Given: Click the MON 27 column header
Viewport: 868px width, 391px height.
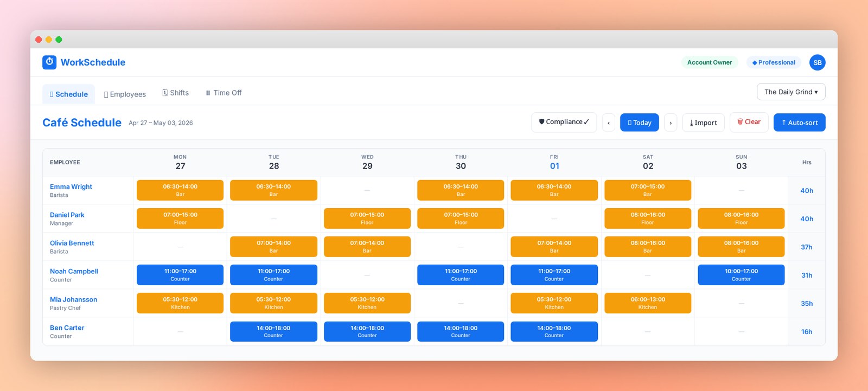Looking at the screenshot, I should click(180, 162).
